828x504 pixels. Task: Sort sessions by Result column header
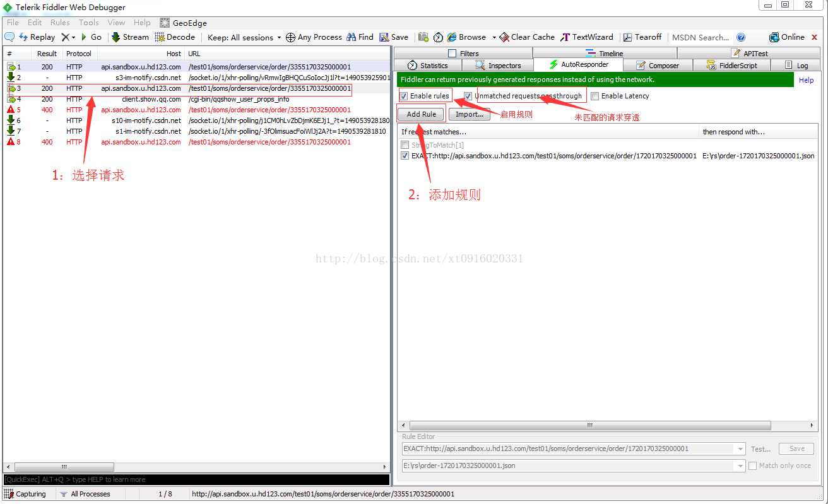[x=47, y=54]
